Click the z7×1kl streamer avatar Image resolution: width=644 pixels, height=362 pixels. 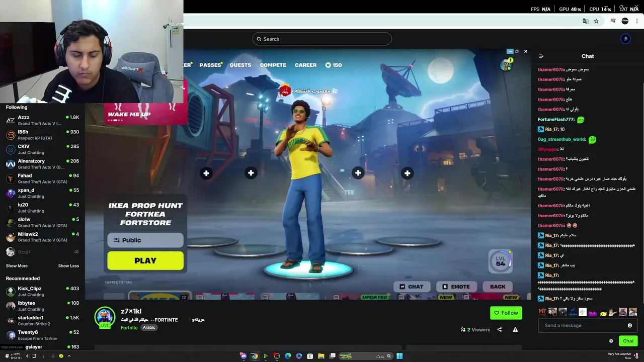click(x=105, y=317)
